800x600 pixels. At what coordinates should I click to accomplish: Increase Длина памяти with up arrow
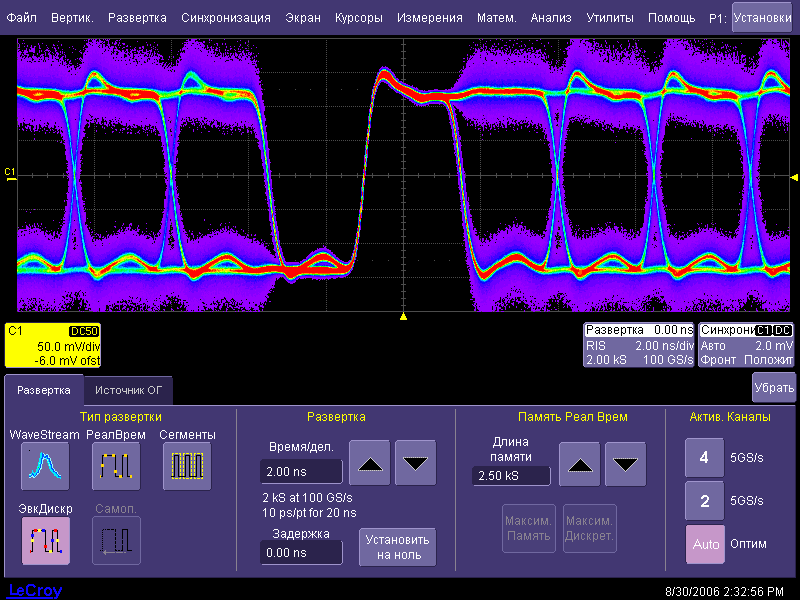(x=580, y=464)
